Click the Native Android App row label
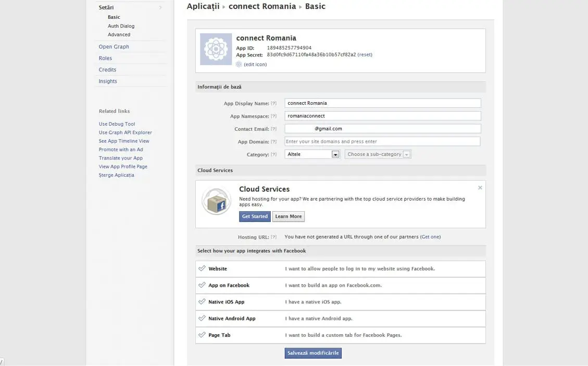 (232, 319)
